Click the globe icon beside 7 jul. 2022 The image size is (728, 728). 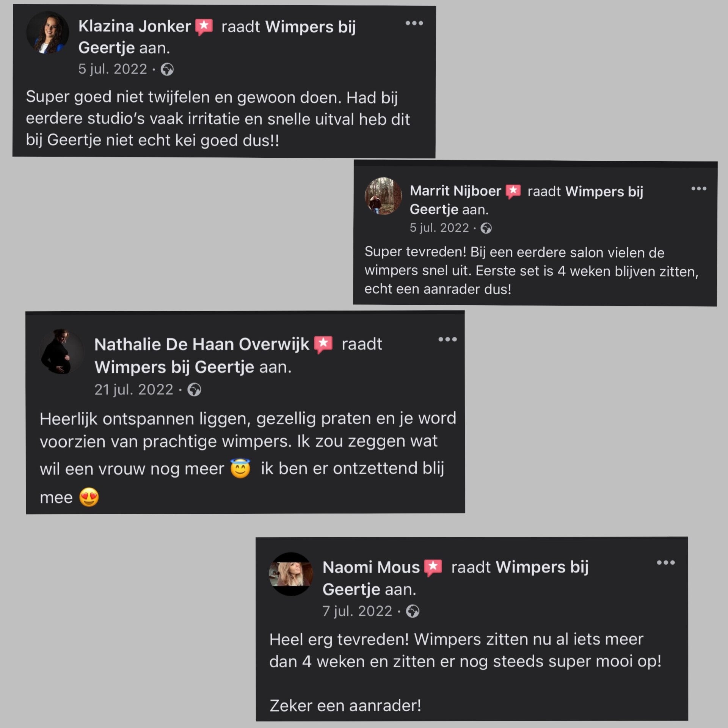click(x=413, y=611)
